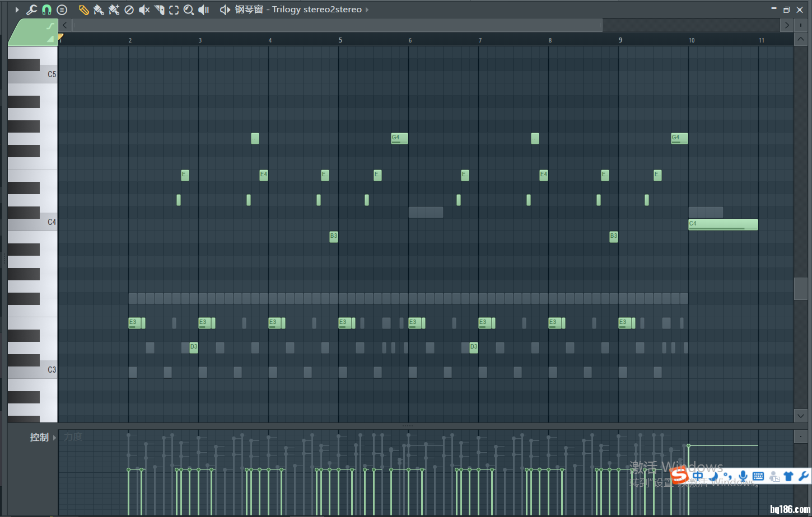Select the Zoom magnifier tool
This screenshot has width=812, height=517.
(x=189, y=10)
